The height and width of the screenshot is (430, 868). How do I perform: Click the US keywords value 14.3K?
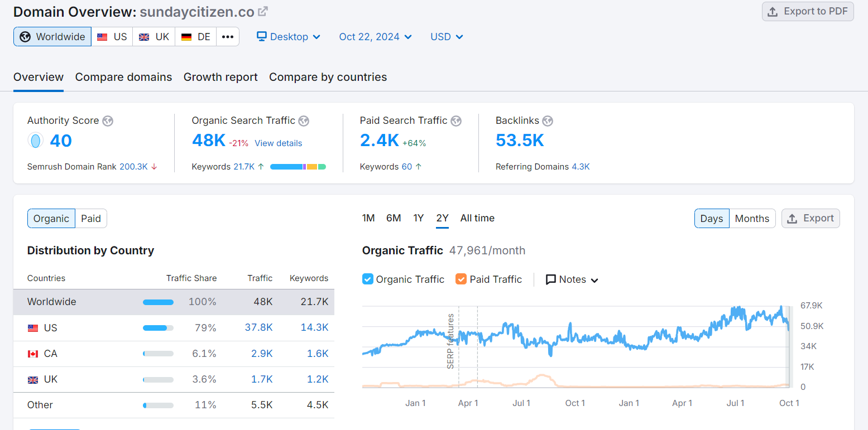315,328
